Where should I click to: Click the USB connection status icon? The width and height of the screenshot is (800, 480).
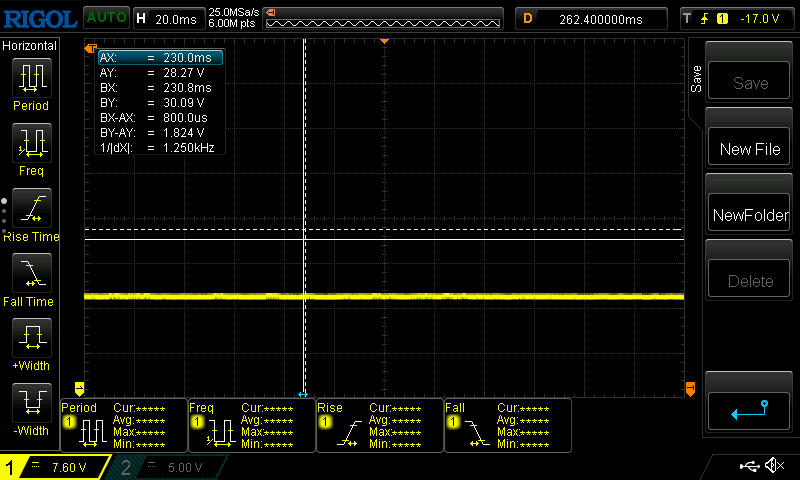point(749,466)
